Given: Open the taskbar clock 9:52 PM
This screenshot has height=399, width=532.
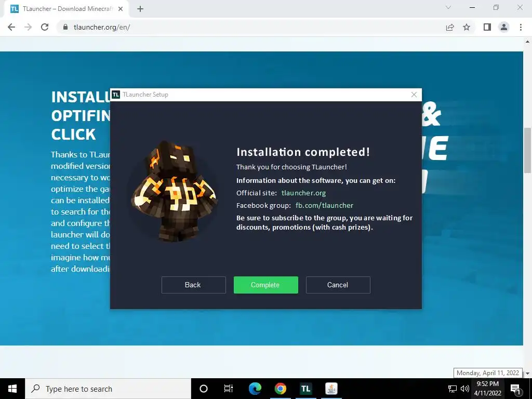Looking at the screenshot, I should click(x=487, y=389).
